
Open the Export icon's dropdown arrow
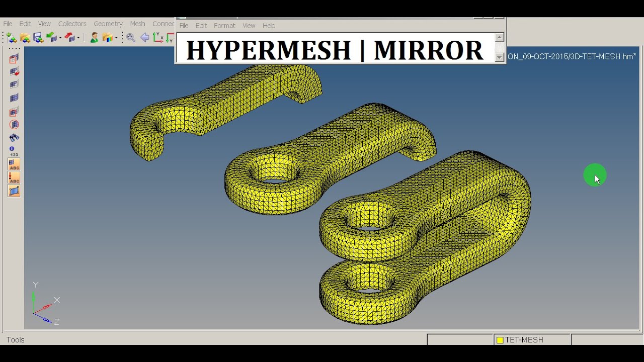tap(78, 38)
